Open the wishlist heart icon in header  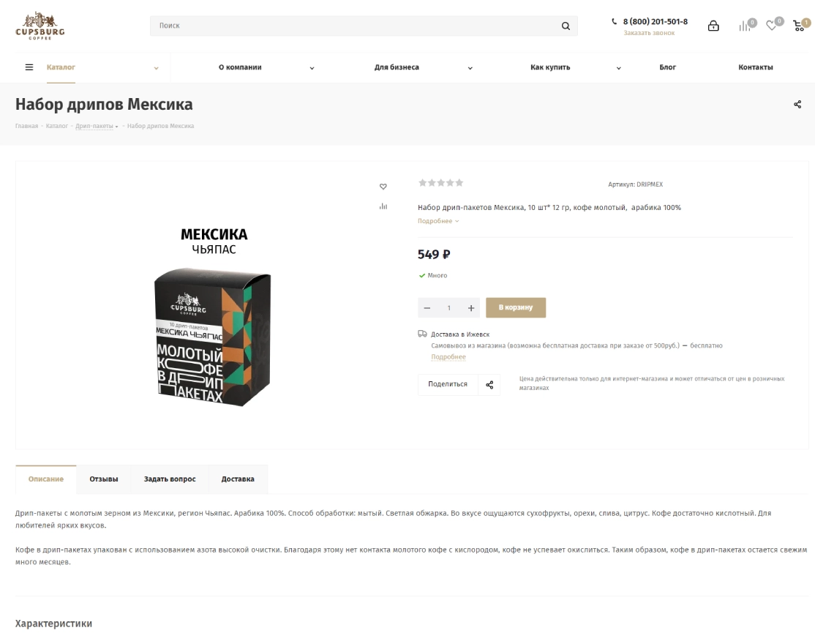click(771, 26)
